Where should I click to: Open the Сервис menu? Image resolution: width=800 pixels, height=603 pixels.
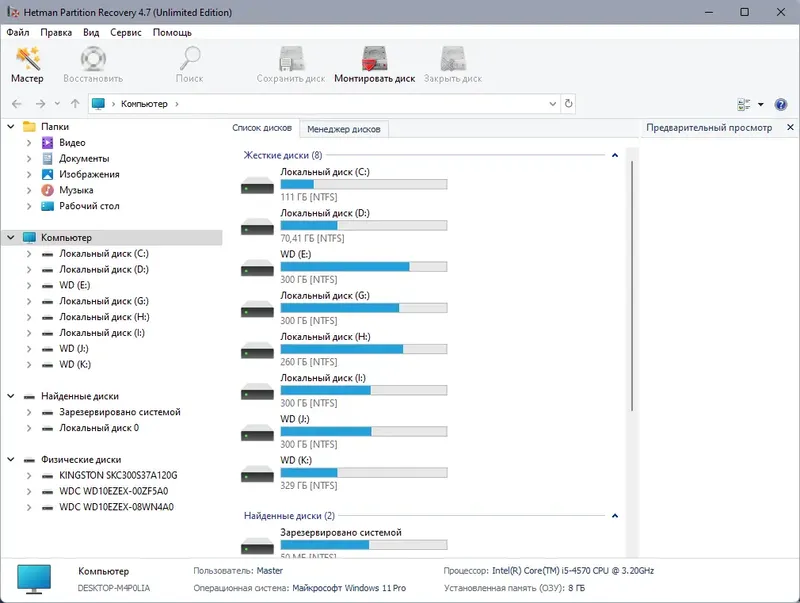pos(126,32)
